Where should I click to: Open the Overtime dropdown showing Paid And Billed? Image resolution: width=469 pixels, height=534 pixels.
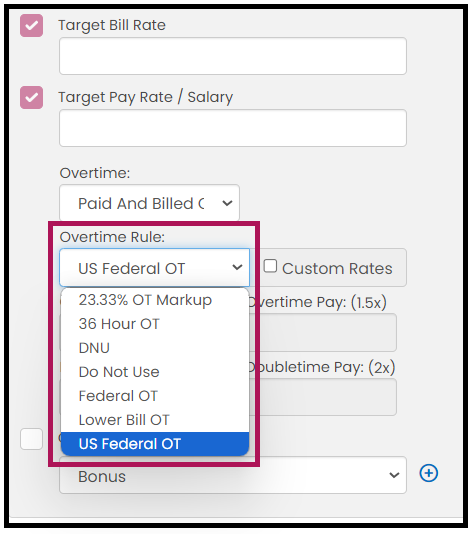click(149, 203)
